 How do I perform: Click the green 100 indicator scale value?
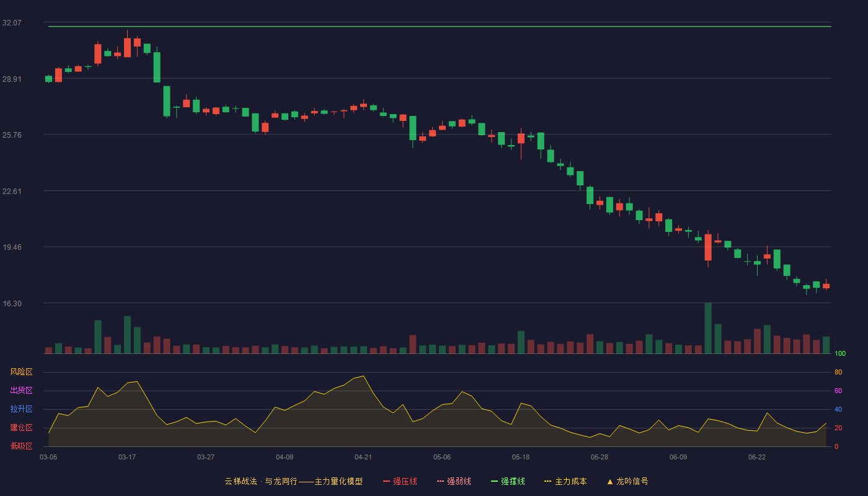pyautogui.click(x=840, y=353)
